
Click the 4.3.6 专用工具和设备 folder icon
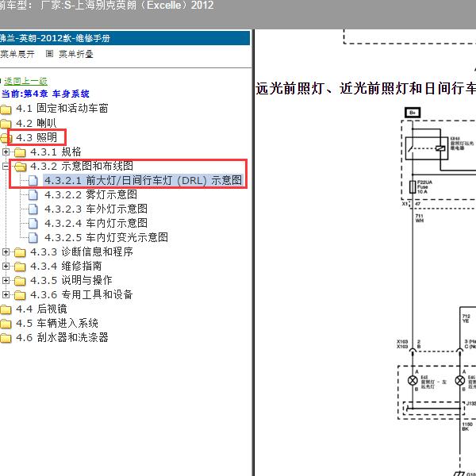(x=20, y=295)
